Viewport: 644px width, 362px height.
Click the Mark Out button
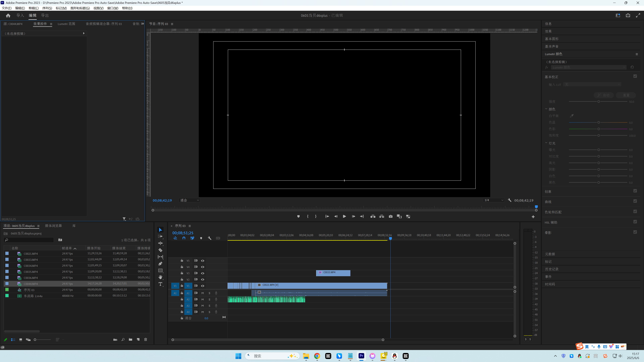[316, 216]
